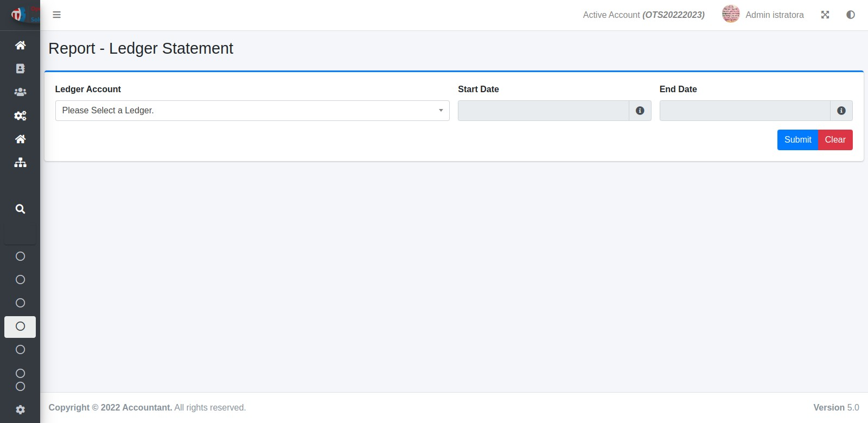Click the home icon below the cogs icon

point(20,139)
